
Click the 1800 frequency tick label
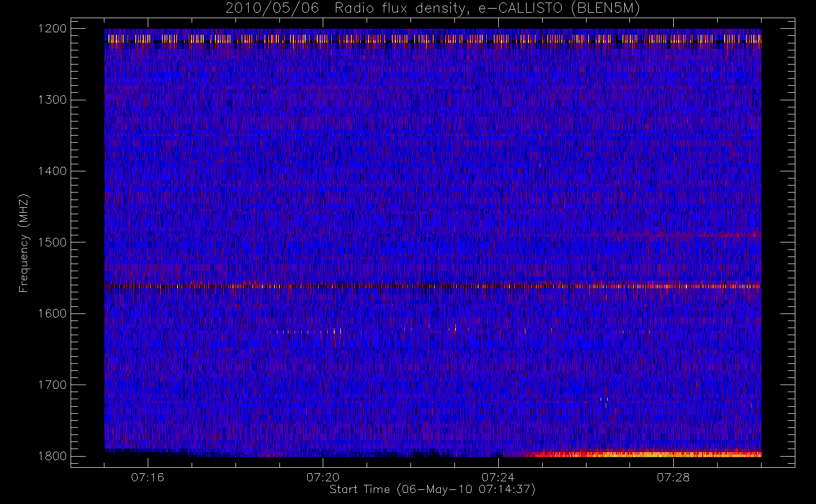(x=52, y=456)
